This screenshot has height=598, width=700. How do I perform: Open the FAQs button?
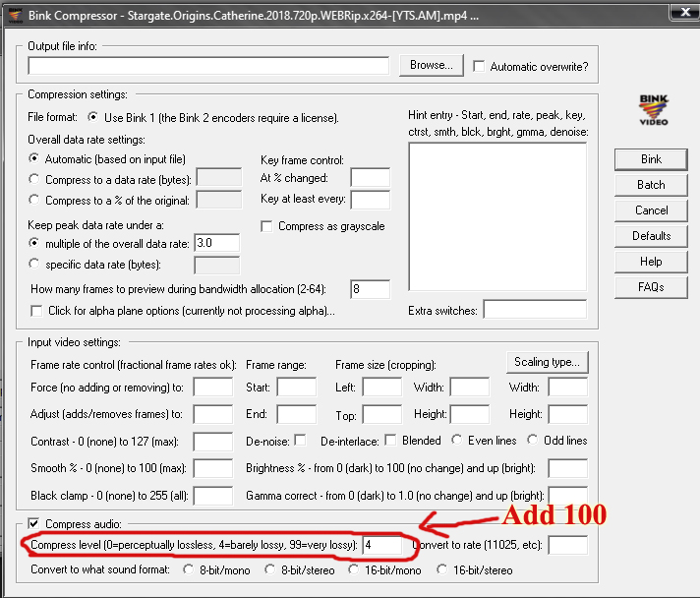pyautogui.click(x=651, y=287)
